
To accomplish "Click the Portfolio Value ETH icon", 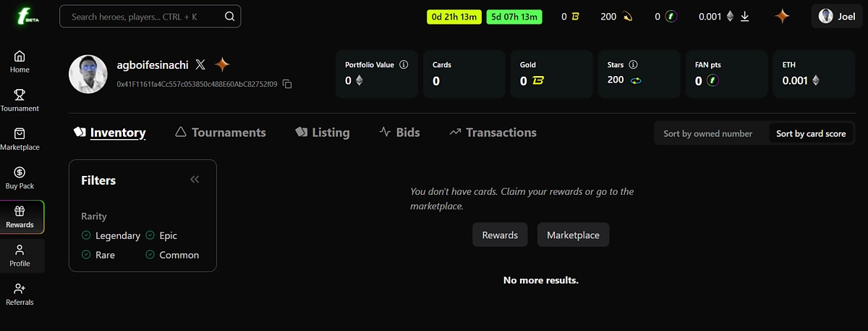I will [359, 80].
